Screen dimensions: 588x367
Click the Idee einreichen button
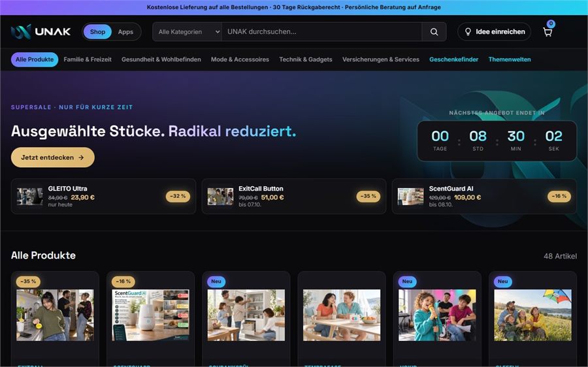(495, 32)
